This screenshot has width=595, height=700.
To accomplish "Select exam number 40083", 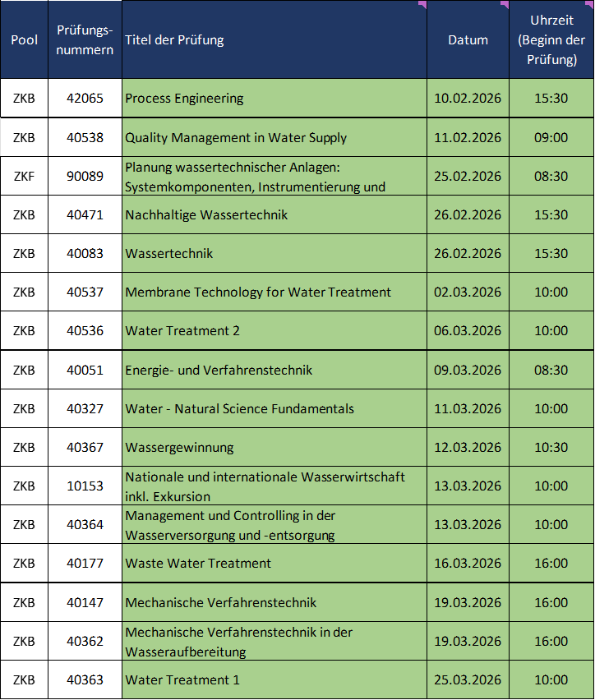I will 85,253.
